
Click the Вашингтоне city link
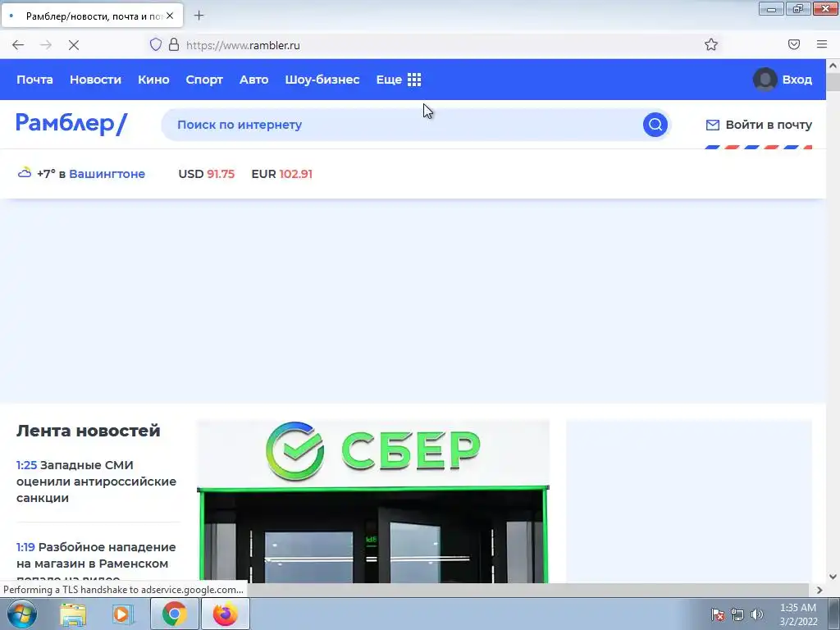pyautogui.click(x=107, y=174)
